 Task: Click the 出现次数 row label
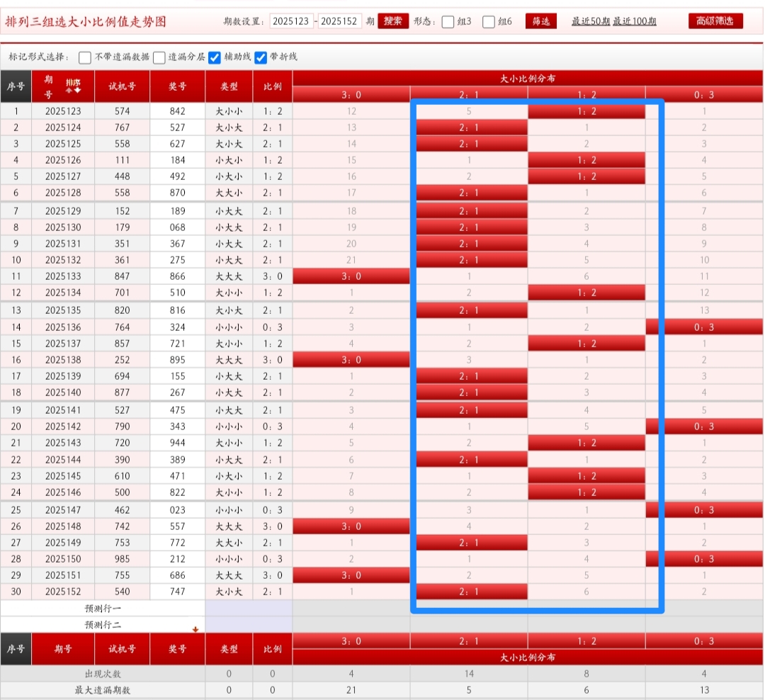click(103, 674)
